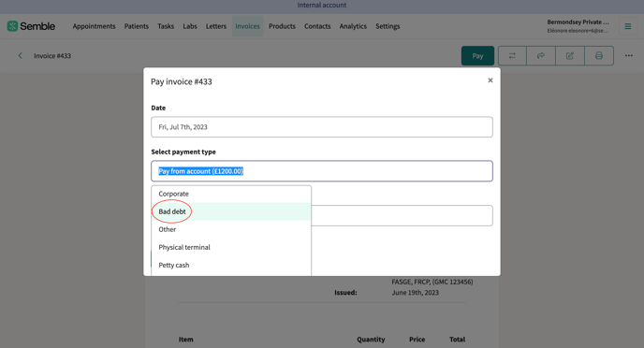This screenshot has height=348, width=644.
Task: Click the Select payment type combo box
Action: click(x=322, y=171)
